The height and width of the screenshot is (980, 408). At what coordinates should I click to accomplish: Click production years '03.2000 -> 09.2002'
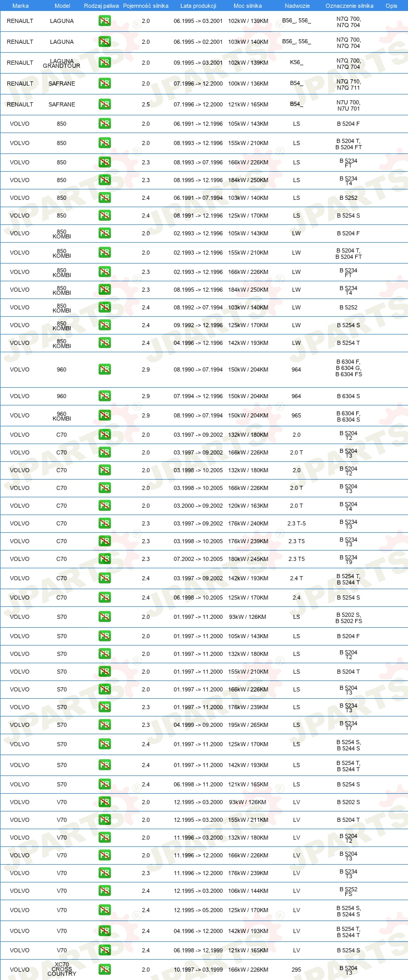(x=198, y=506)
